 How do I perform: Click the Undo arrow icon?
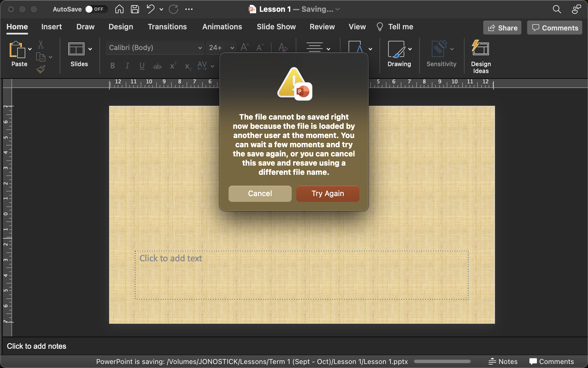[151, 9]
